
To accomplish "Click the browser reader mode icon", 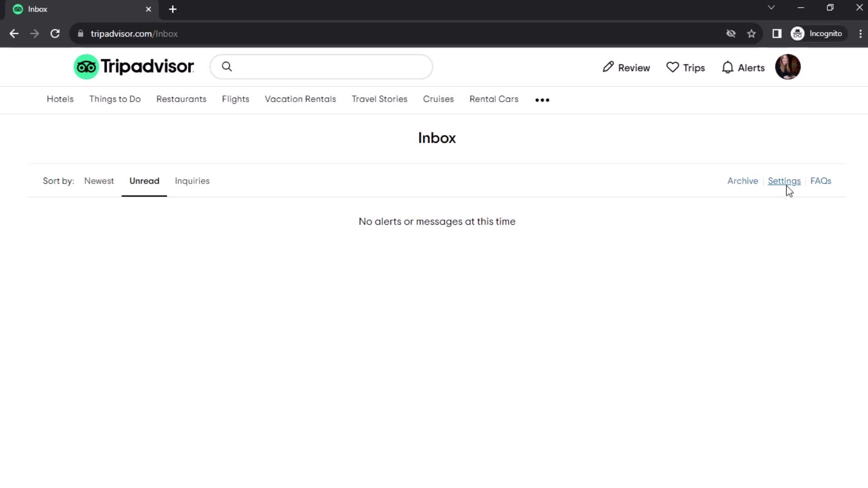I will pyautogui.click(x=778, y=33).
